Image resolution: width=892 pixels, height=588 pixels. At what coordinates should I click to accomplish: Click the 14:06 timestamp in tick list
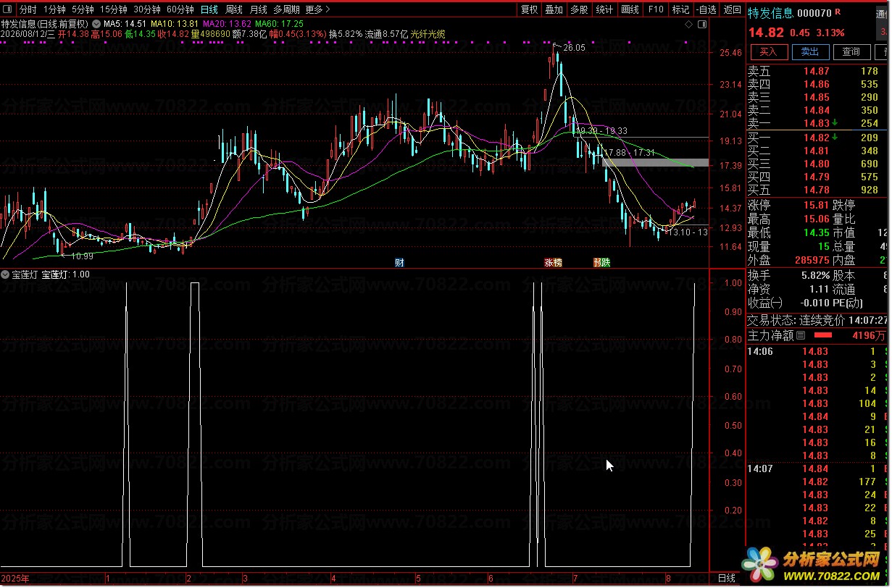pos(760,351)
